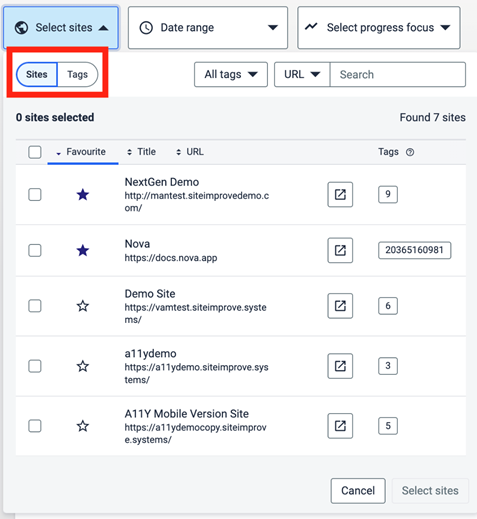477x519 pixels.
Task: Click the 0 sites selected text
Action: tap(55, 117)
